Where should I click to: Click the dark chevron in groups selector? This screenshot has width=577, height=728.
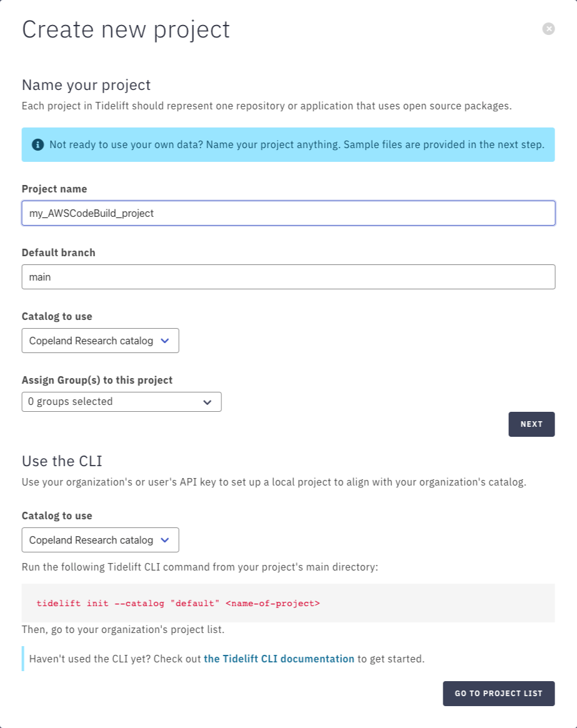207,402
